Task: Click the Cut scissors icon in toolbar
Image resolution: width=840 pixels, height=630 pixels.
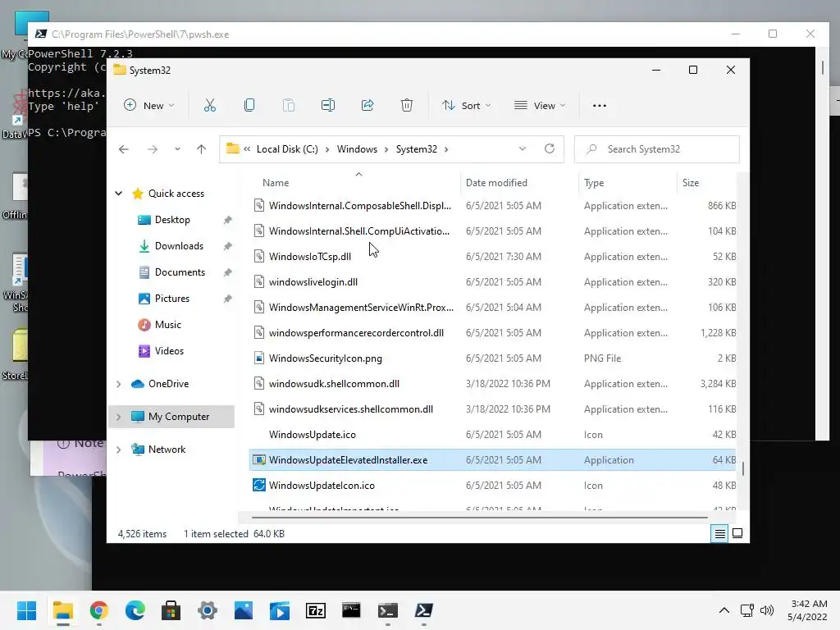Action: coord(209,106)
